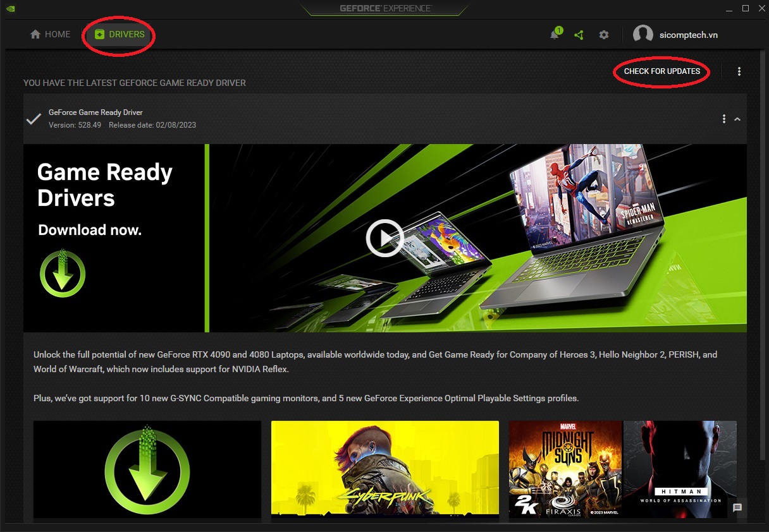Open the driver entry three-dot menu
769x532 pixels.
tap(723, 119)
